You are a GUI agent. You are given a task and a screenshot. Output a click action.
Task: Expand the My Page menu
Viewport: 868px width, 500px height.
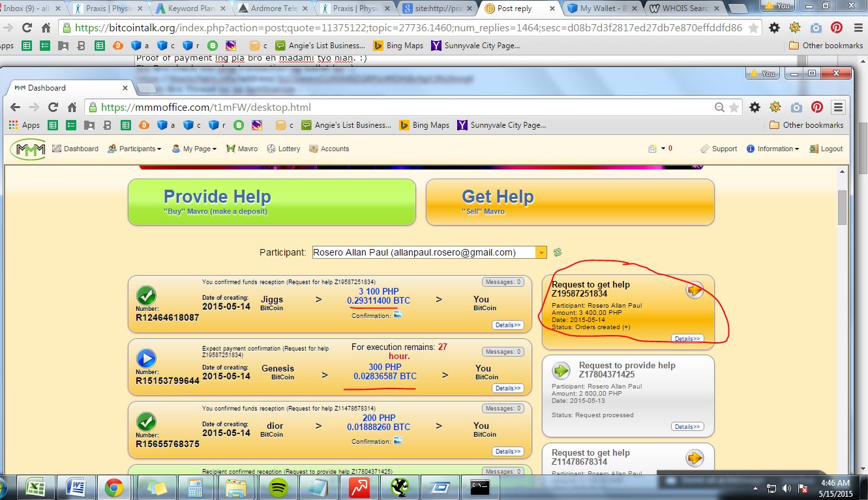coord(194,149)
